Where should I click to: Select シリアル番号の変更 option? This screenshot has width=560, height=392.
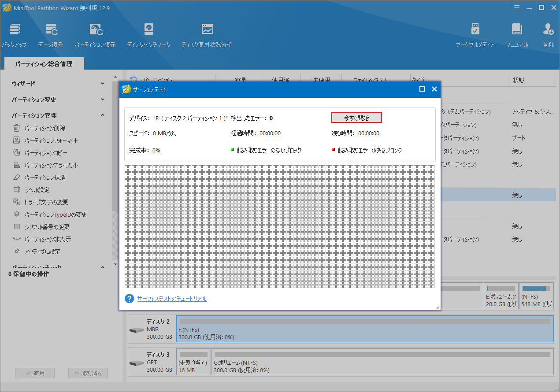coord(41,227)
